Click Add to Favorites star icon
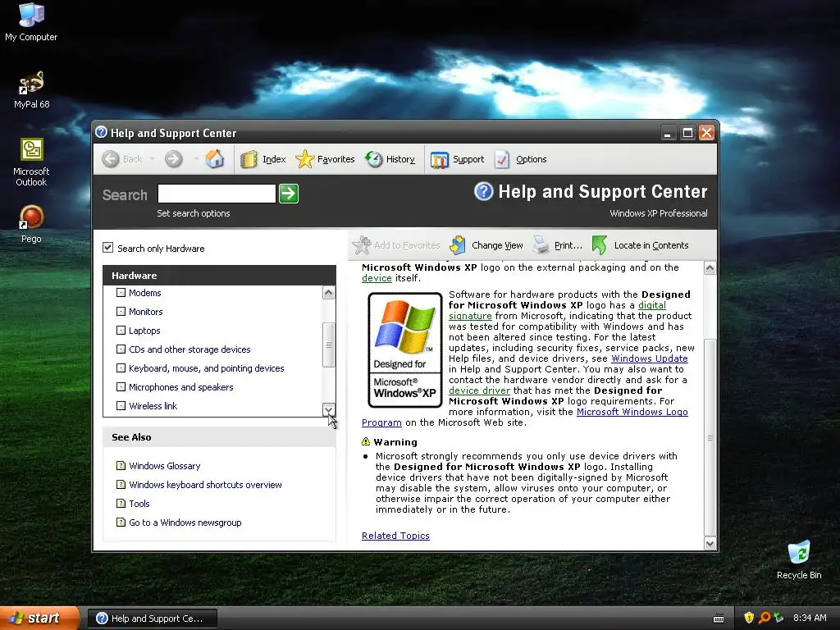Image resolution: width=840 pixels, height=630 pixels. pos(362,245)
